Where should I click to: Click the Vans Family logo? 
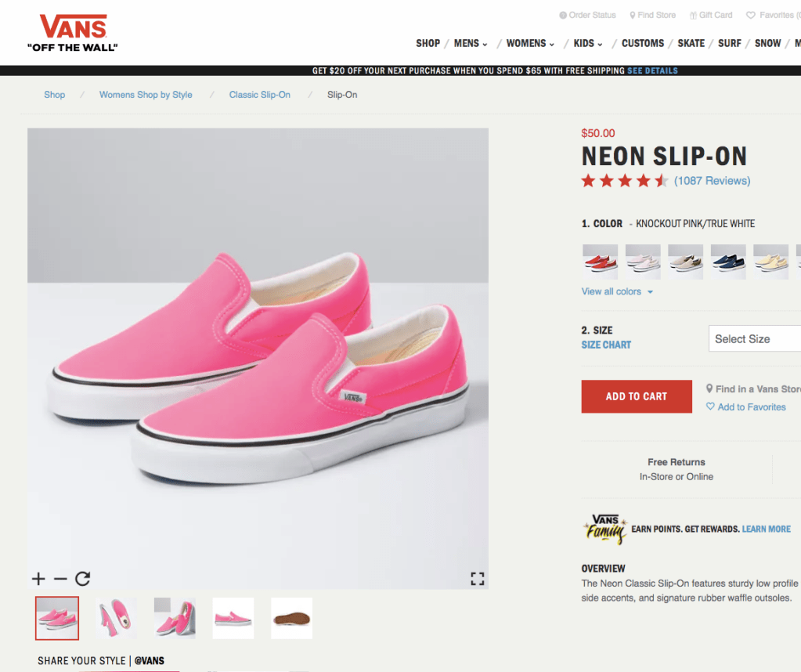605,529
